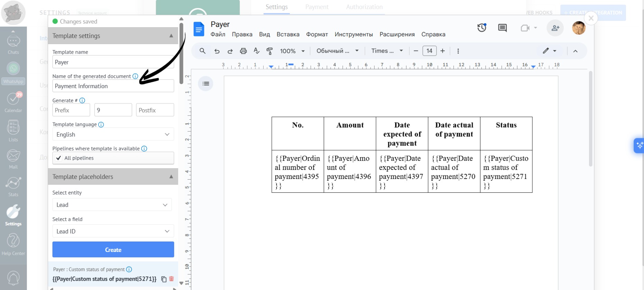644x290 pixels.
Task: Copy the Custom status placeholder
Action: 164,279
